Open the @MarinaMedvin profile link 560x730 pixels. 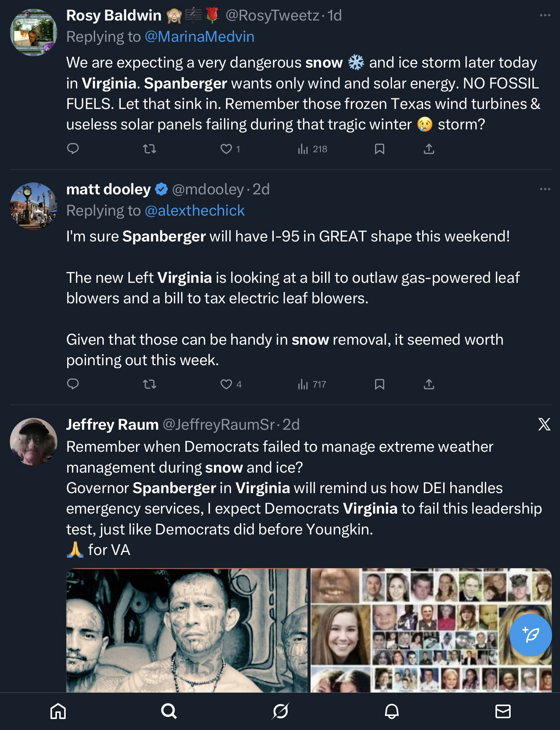199,37
